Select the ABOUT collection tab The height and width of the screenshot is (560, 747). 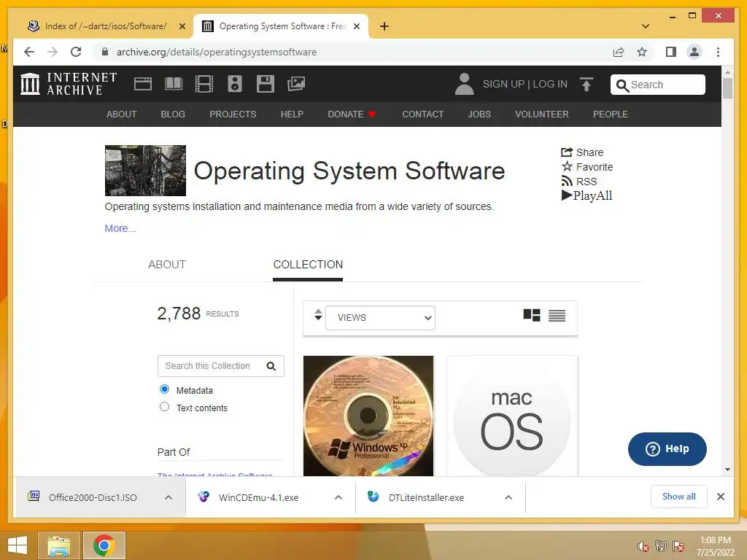(x=167, y=264)
